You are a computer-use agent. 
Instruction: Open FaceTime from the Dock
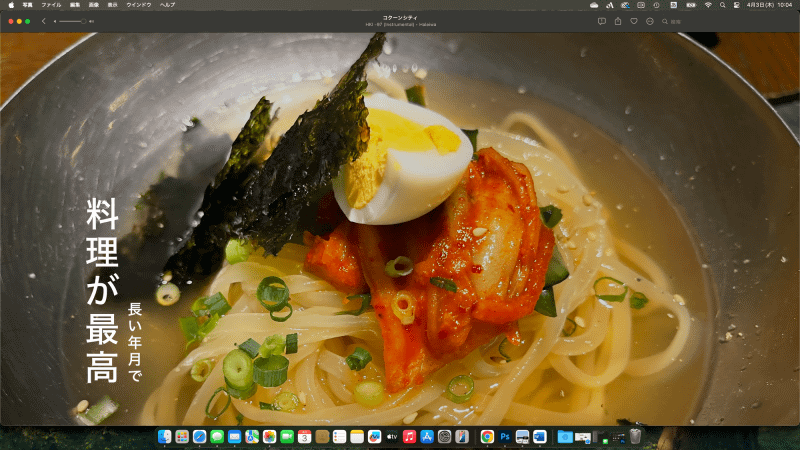(287, 437)
